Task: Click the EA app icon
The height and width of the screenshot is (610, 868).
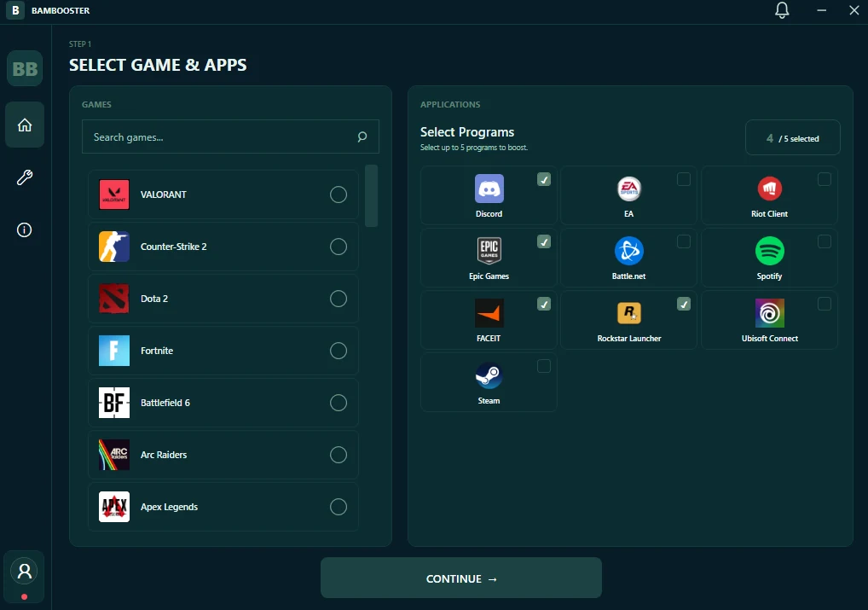Action: pyautogui.click(x=629, y=189)
